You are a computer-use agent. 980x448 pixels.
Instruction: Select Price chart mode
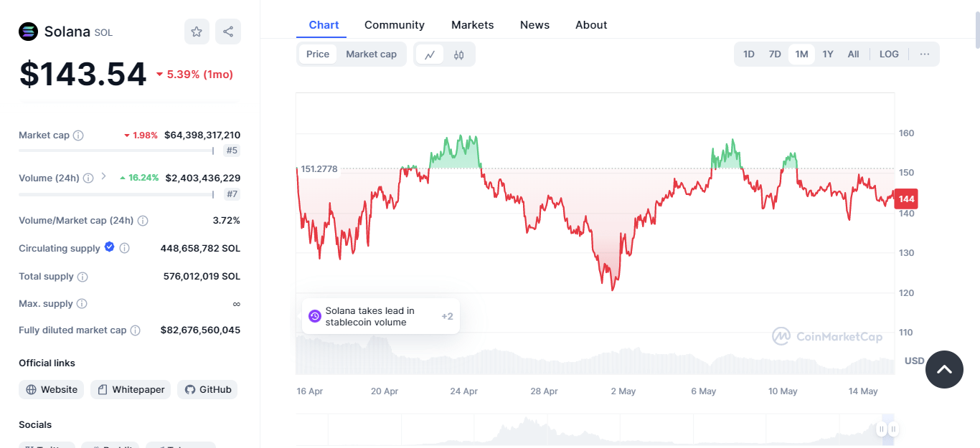(318, 54)
